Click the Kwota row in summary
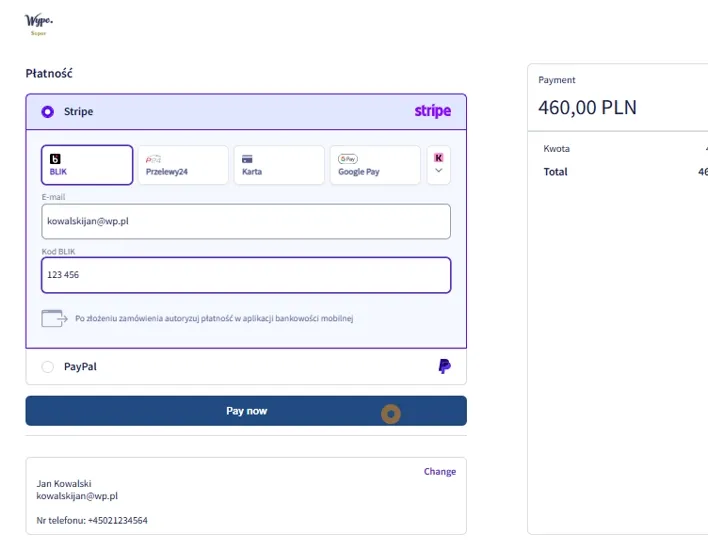Viewport: 708px width, 547px height. coord(557,149)
